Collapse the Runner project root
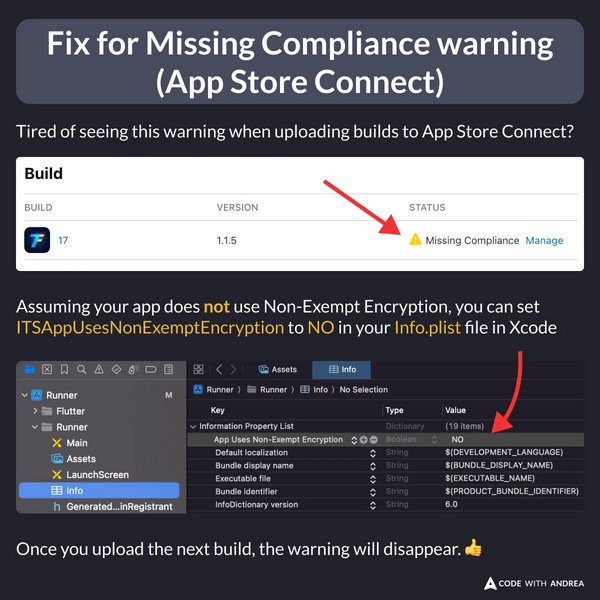Viewport: 600px width, 600px height. coord(25,395)
